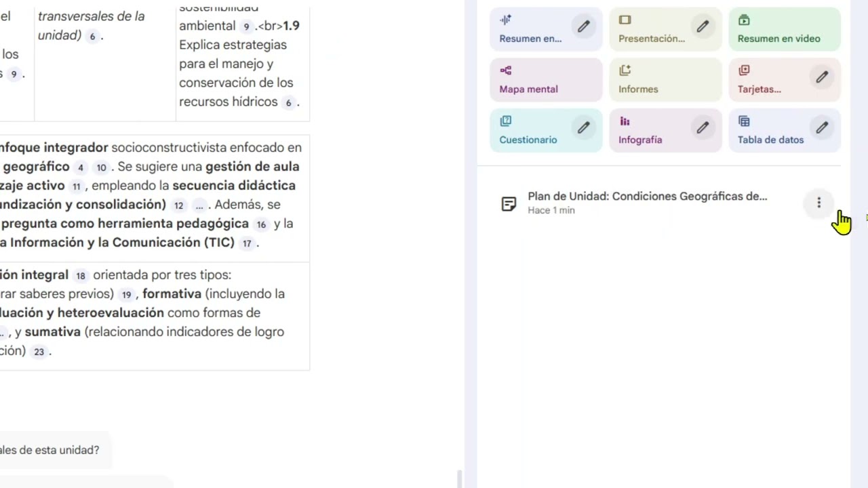Open citation 6 after 'recursos hídricos'
868x488 pixels.
click(x=288, y=102)
